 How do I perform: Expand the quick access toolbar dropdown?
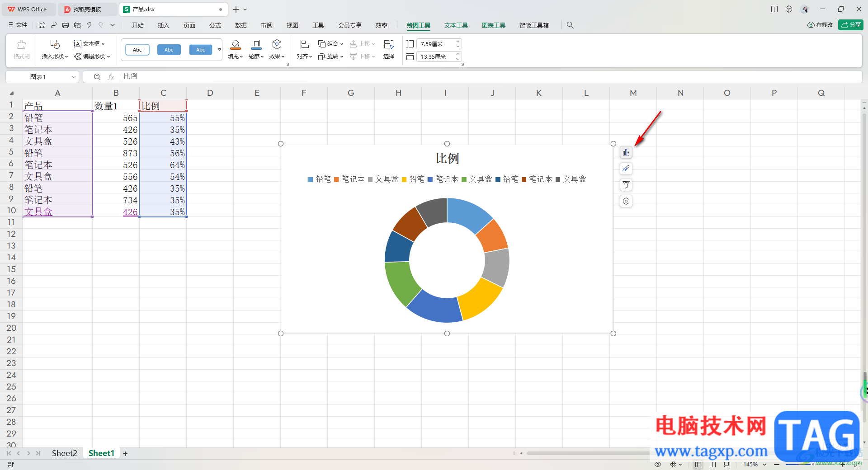coord(113,25)
